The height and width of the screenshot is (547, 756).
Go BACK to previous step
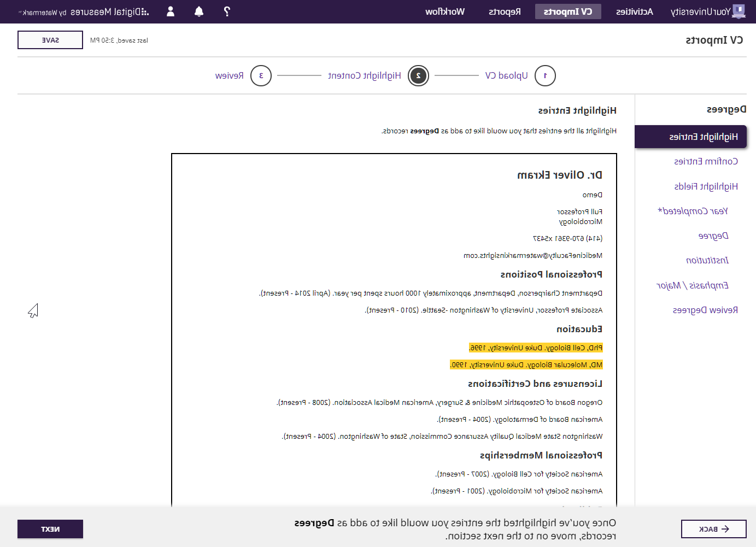(x=714, y=529)
